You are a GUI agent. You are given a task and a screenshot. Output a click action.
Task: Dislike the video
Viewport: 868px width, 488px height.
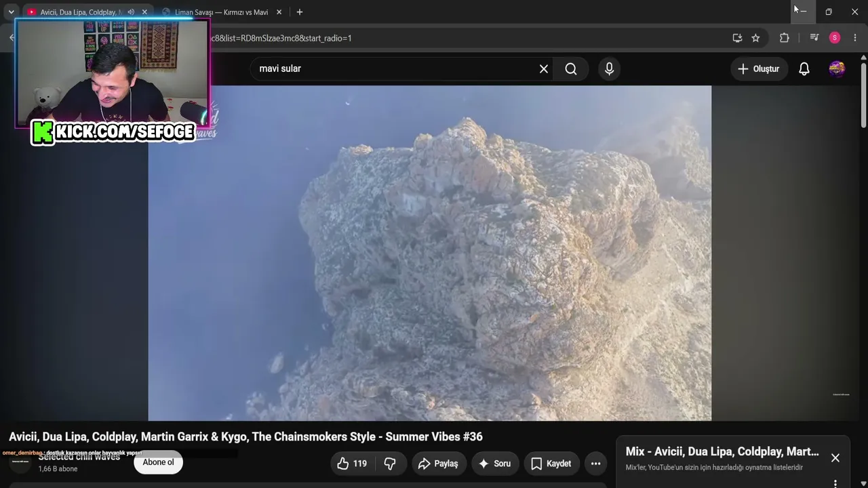point(390,464)
